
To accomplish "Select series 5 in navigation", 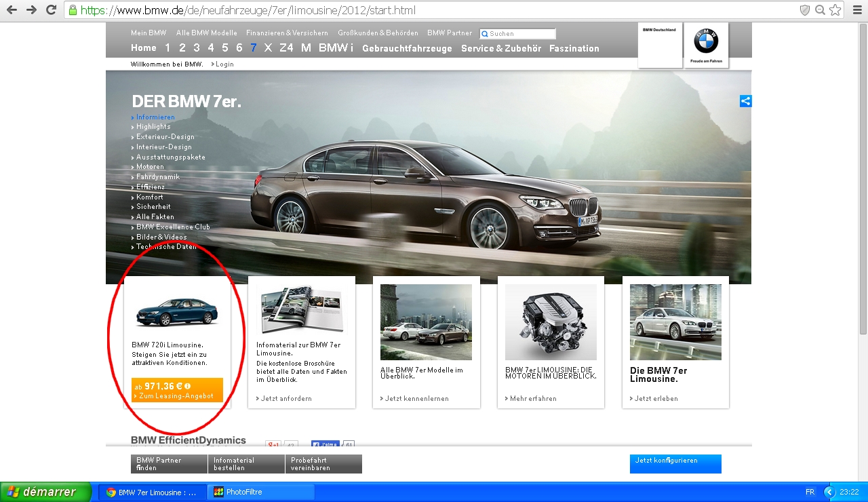I will click(x=225, y=48).
